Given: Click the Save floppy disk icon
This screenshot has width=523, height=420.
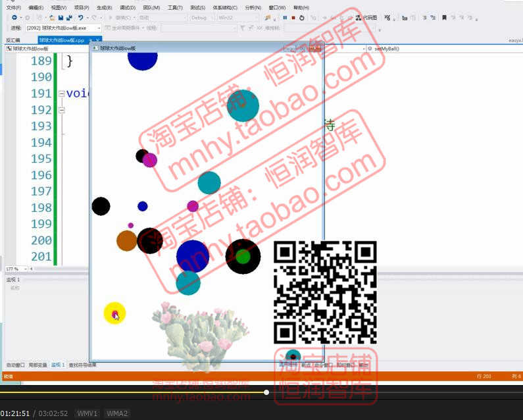Looking at the screenshot, I should tap(61, 18).
